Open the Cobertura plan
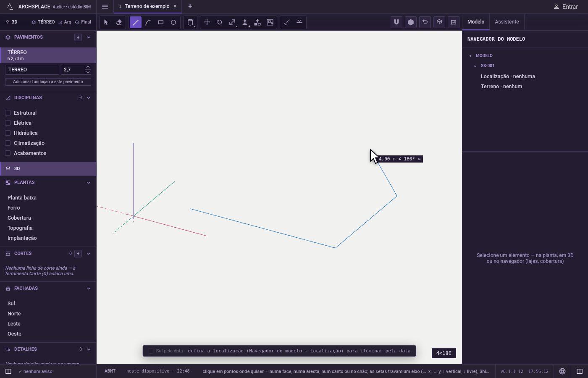 click(19, 218)
